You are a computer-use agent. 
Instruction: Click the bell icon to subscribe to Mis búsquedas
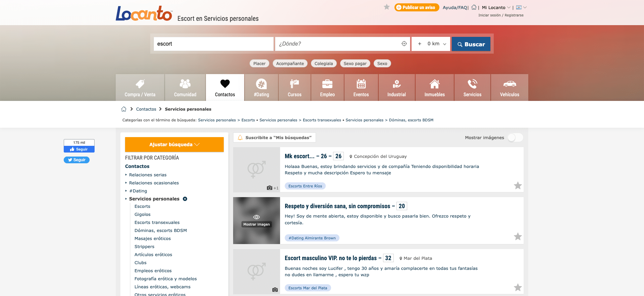click(240, 137)
